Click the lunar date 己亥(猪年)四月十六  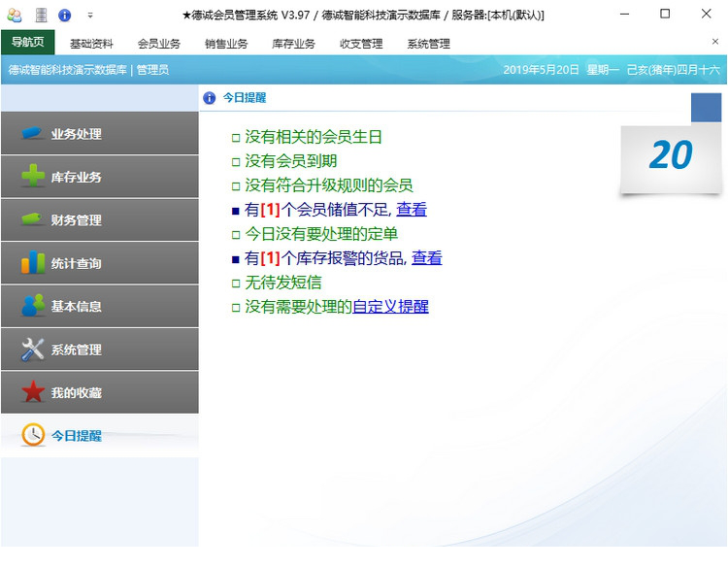pyautogui.click(x=674, y=70)
